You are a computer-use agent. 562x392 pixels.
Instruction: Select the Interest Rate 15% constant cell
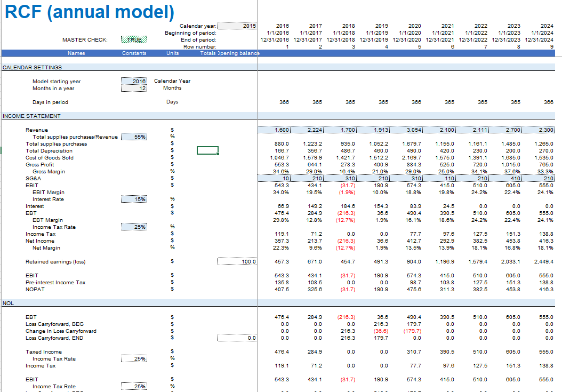(x=134, y=199)
